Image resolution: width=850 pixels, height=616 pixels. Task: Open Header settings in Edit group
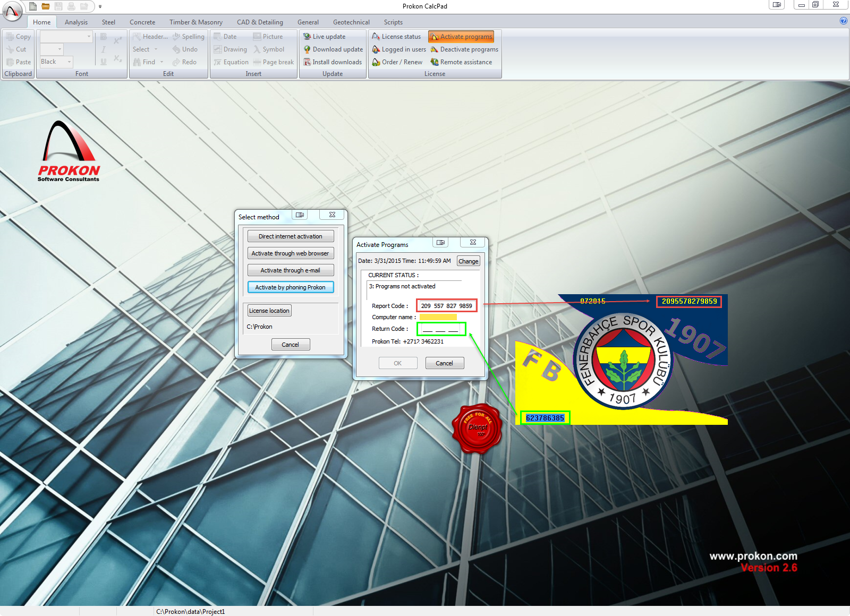coord(150,37)
